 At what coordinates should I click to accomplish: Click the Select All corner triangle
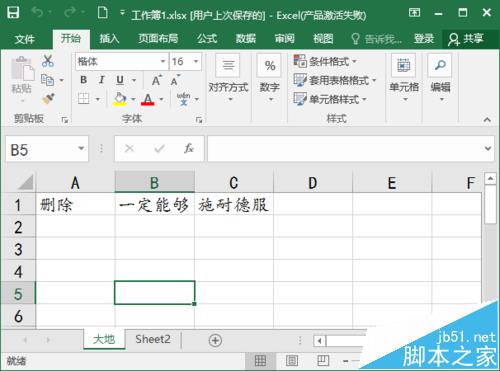coord(25,182)
